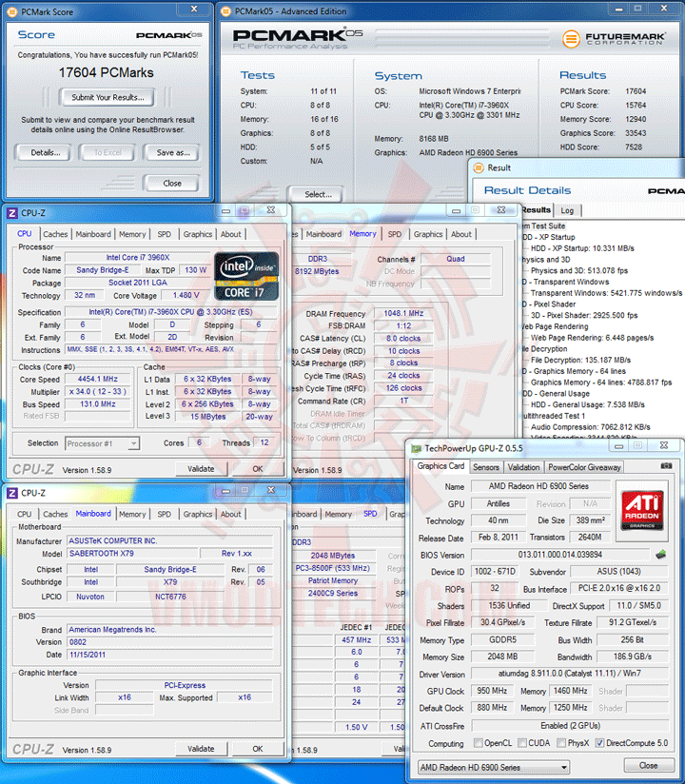
Task: Click the CPU-Z title icon in processor window
Action: (x=12, y=213)
